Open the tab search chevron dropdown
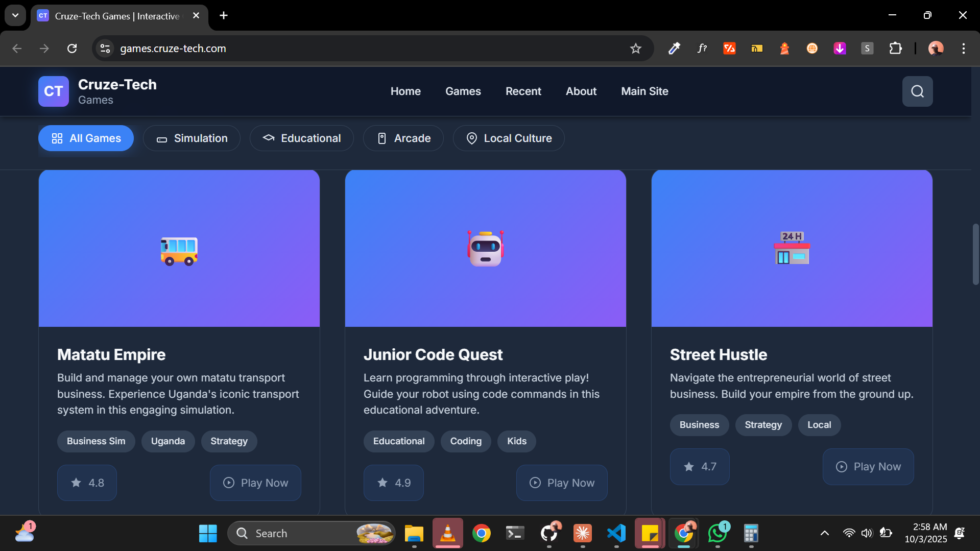The image size is (980, 551). 15,15
